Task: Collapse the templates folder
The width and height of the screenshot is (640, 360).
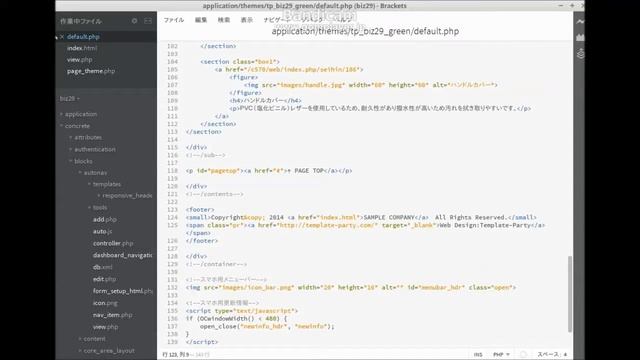Action: [106, 184]
